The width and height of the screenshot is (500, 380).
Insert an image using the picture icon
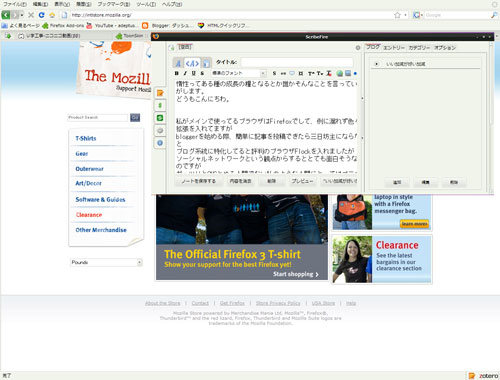click(348, 73)
